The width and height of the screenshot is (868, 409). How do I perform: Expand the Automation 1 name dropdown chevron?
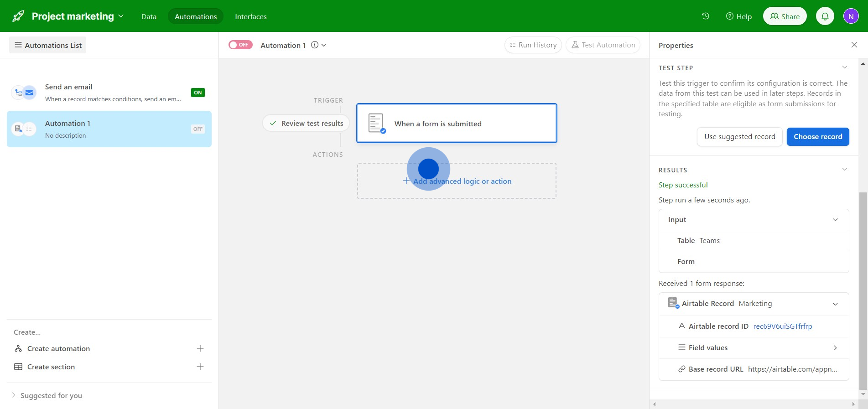click(x=324, y=45)
